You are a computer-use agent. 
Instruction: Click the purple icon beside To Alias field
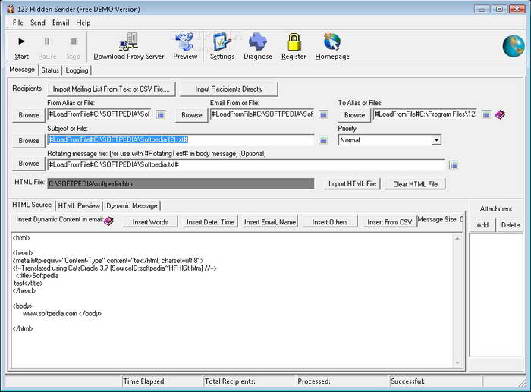[x=500, y=115]
